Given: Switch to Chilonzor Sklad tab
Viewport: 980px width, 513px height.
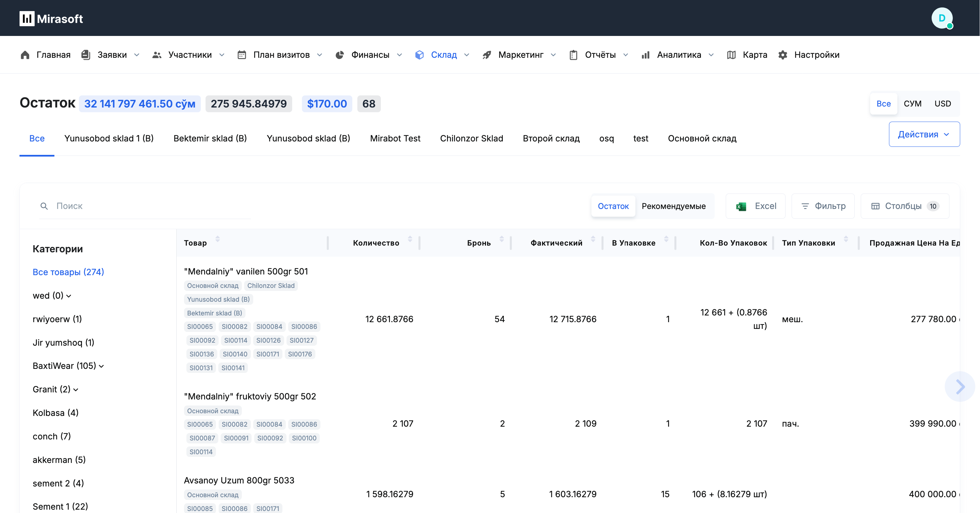Looking at the screenshot, I should coord(471,138).
